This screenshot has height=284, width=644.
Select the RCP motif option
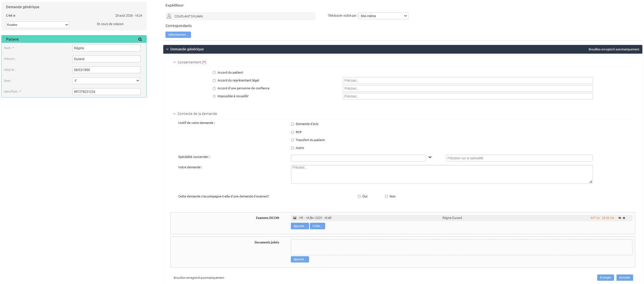(292, 132)
